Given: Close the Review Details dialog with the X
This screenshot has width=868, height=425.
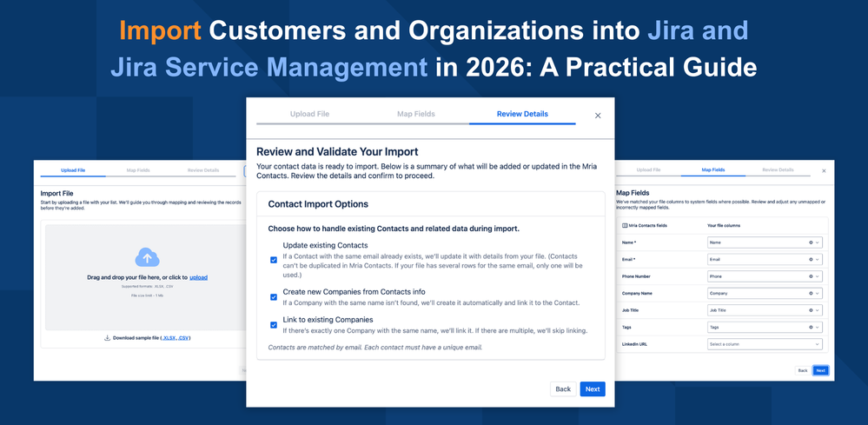Looking at the screenshot, I should [x=598, y=116].
